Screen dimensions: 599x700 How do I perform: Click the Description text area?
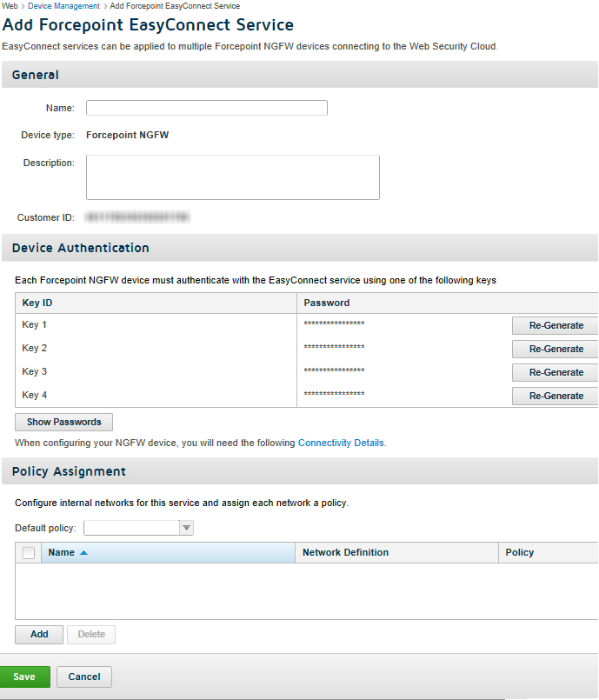click(232, 177)
